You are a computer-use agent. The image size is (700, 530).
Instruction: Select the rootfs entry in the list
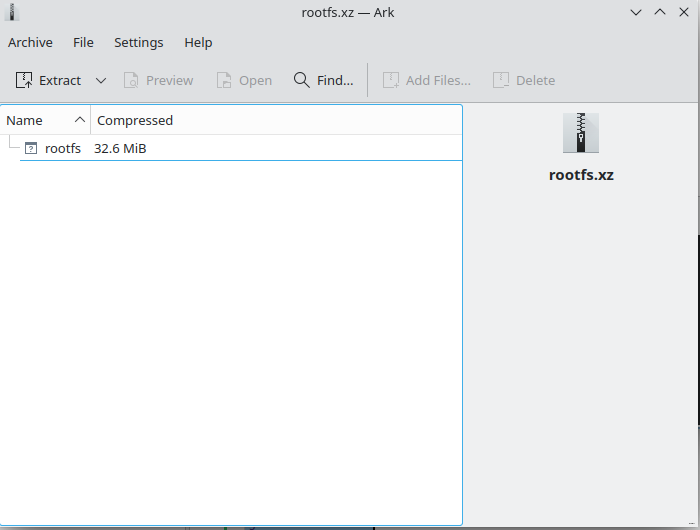pyautogui.click(x=63, y=148)
